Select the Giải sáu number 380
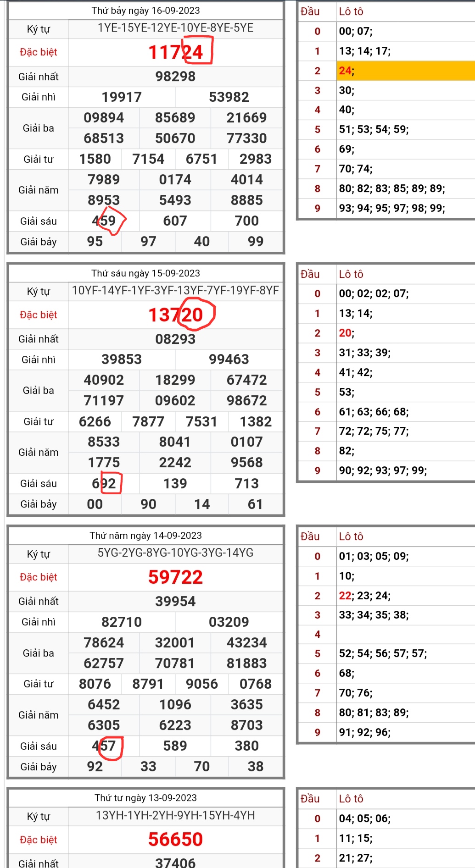This screenshot has height=868, width=475. (x=247, y=746)
